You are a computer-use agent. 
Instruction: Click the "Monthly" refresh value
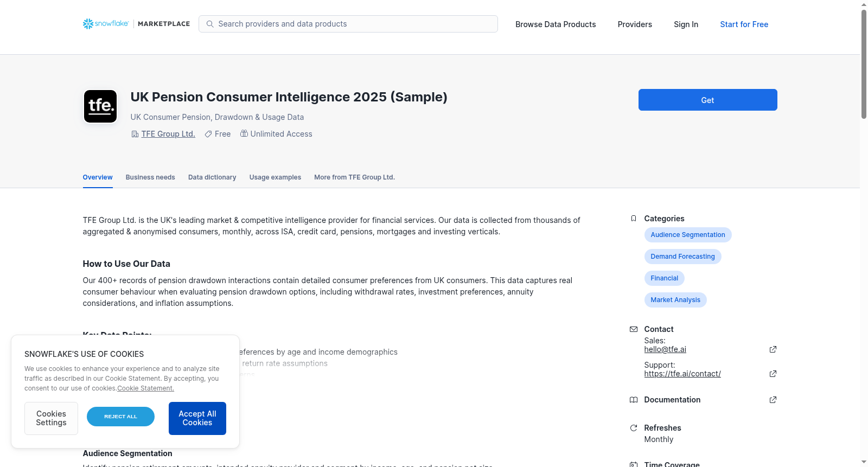(659, 439)
